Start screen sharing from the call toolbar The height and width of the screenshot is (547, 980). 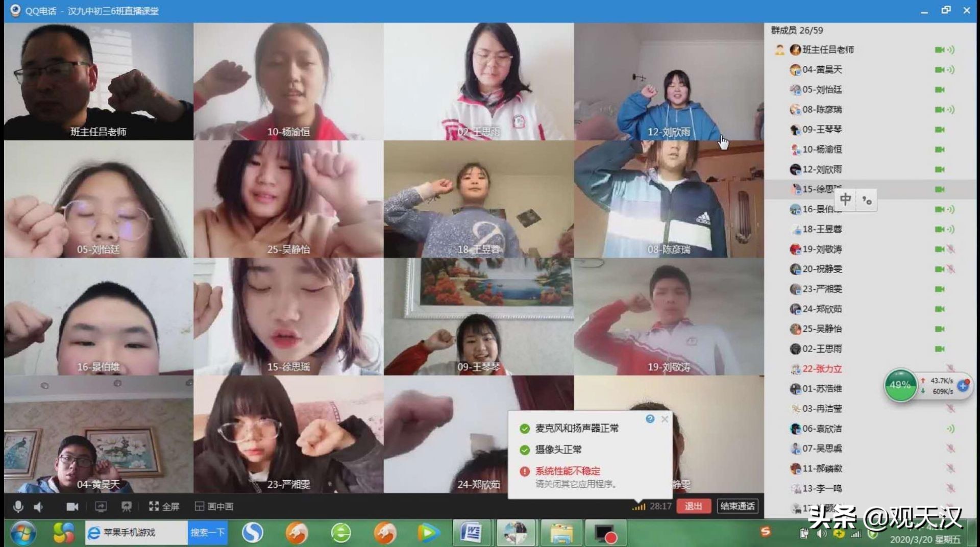pyautogui.click(x=101, y=506)
